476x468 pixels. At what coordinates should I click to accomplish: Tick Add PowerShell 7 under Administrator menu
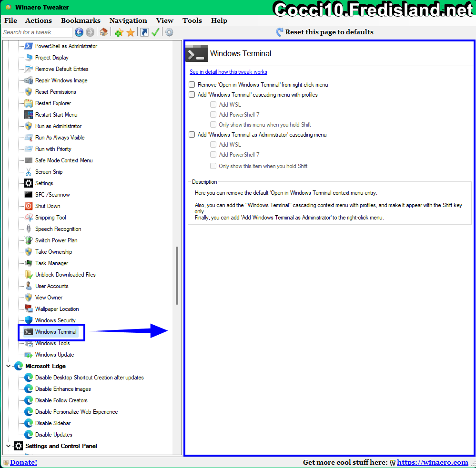tap(213, 155)
